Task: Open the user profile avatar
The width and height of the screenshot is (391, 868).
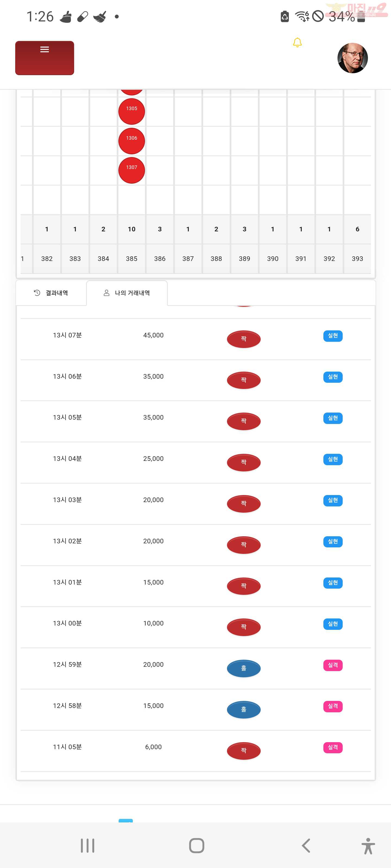Action: click(352, 58)
